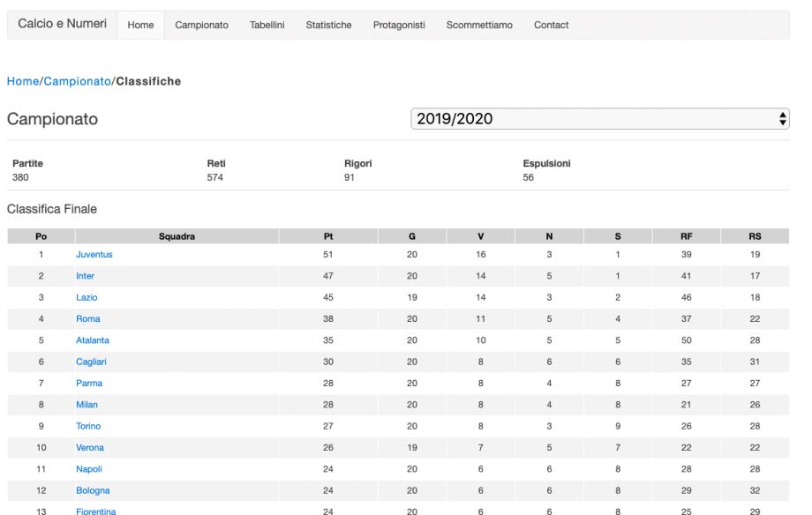The width and height of the screenshot is (812, 515).
Task: Click the Squadra column header
Action: coord(177,236)
